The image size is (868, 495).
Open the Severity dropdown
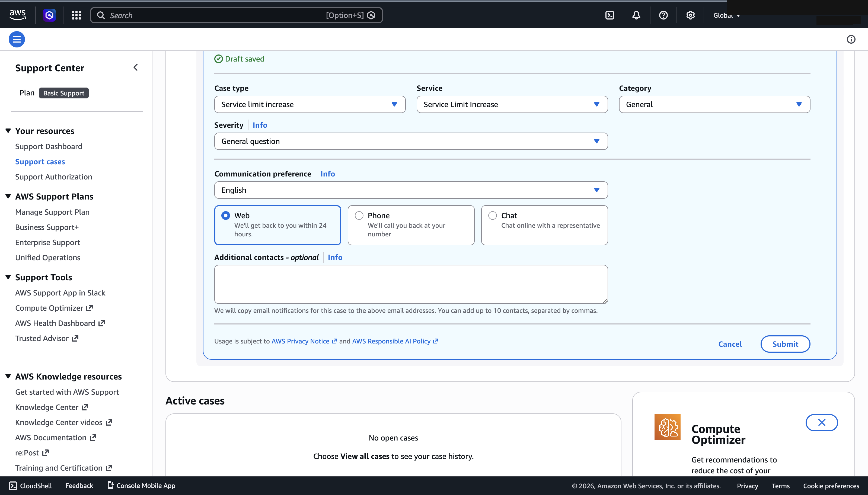tap(411, 141)
